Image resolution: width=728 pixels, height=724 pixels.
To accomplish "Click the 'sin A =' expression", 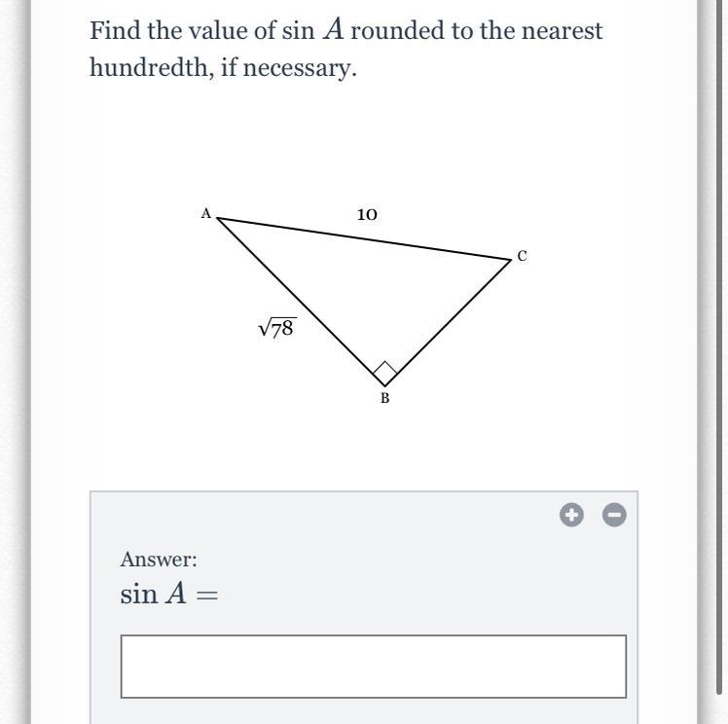I will pos(169,594).
